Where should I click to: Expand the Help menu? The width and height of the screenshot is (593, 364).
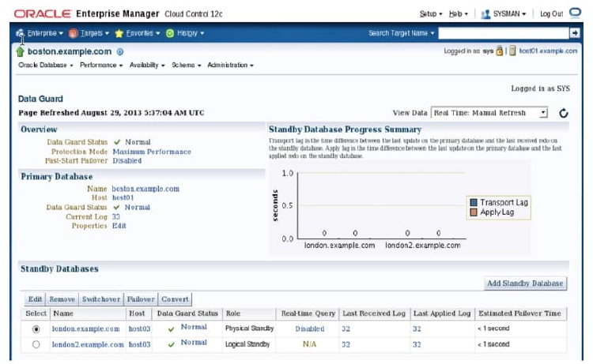click(x=458, y=14)
